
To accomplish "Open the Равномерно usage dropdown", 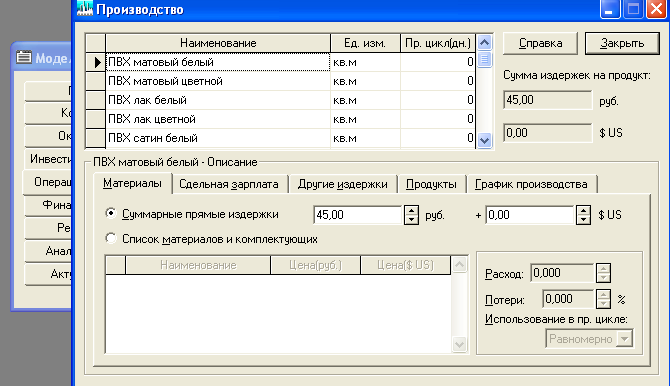I will [624, 339].
